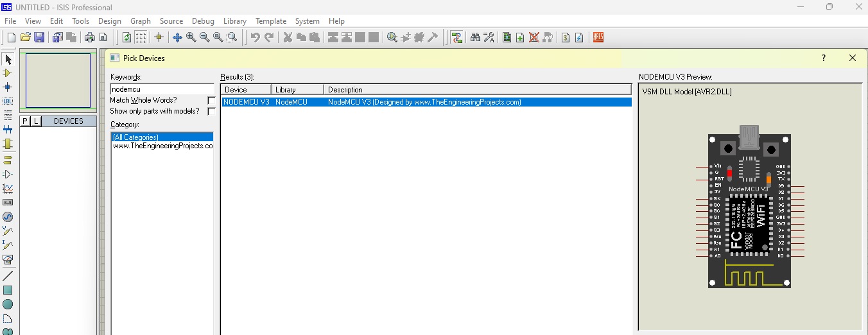Viewport: 868px width, 335px height.
Task: Open the File menu
Action: pos(10,21)
